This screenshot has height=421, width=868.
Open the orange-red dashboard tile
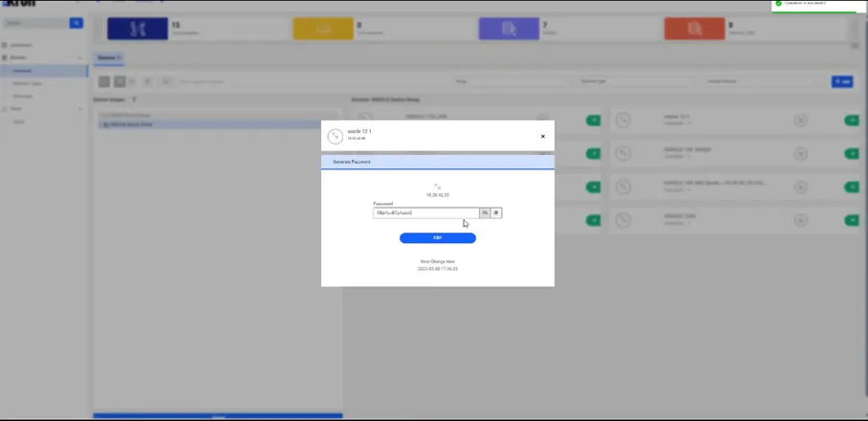[x=695, y=29]
